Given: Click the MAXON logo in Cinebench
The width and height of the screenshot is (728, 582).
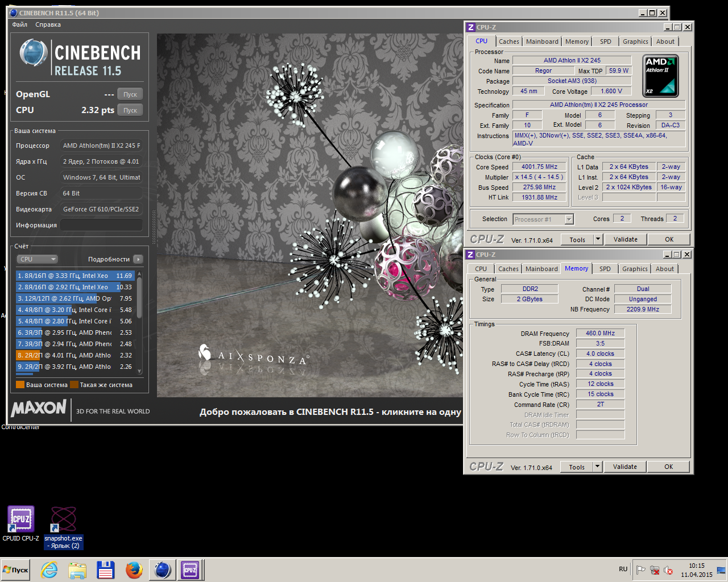Looking at the screenshot, I should pyautogui.click(x=39, y=408).
